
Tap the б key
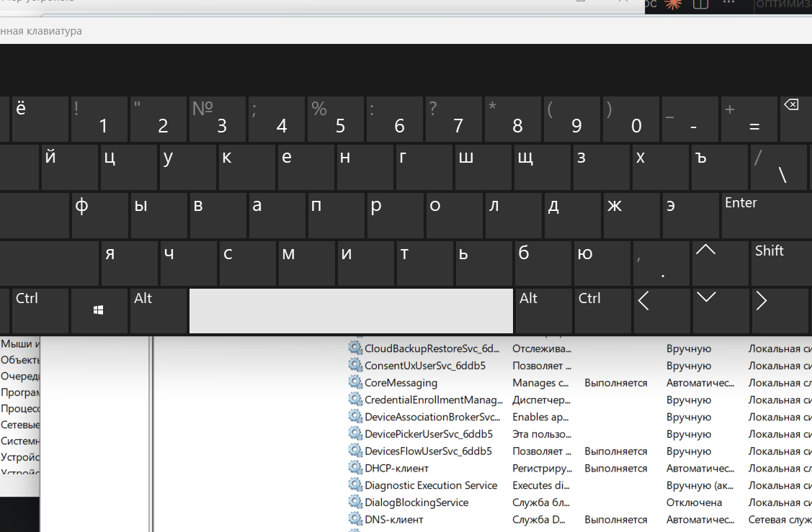click(543, 263)
